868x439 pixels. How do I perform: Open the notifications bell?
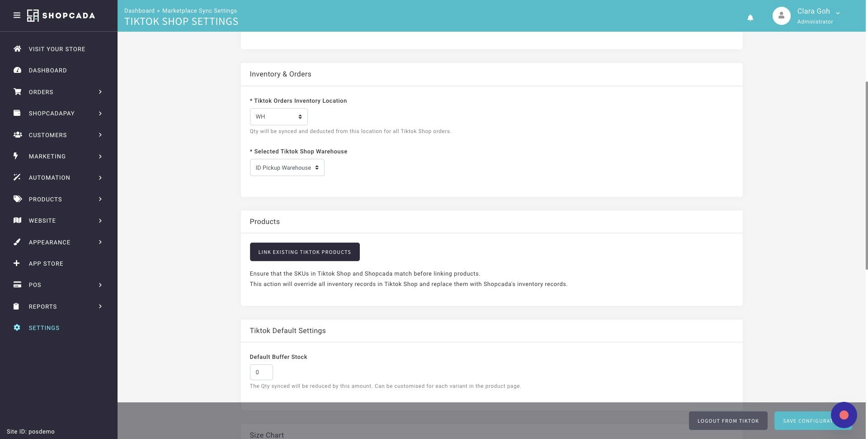(x=750, y=18)
